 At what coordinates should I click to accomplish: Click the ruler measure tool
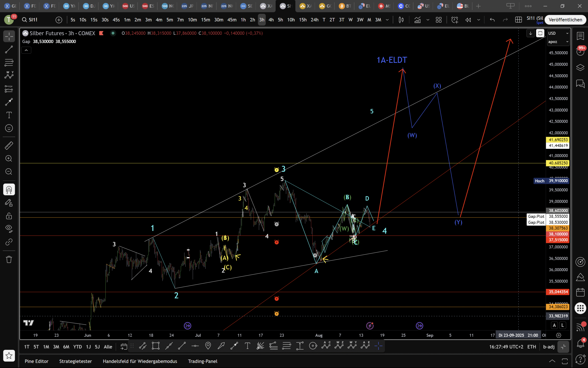click(9, 146)
